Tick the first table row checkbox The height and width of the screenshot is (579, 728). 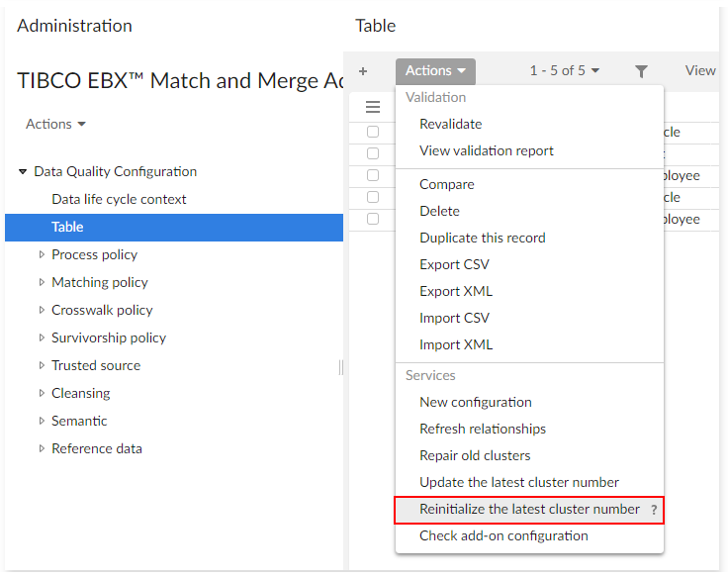pos(373,132)
